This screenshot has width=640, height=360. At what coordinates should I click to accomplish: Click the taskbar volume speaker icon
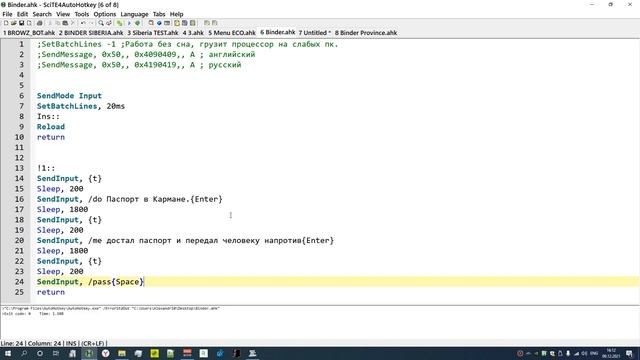pos(584,353)
